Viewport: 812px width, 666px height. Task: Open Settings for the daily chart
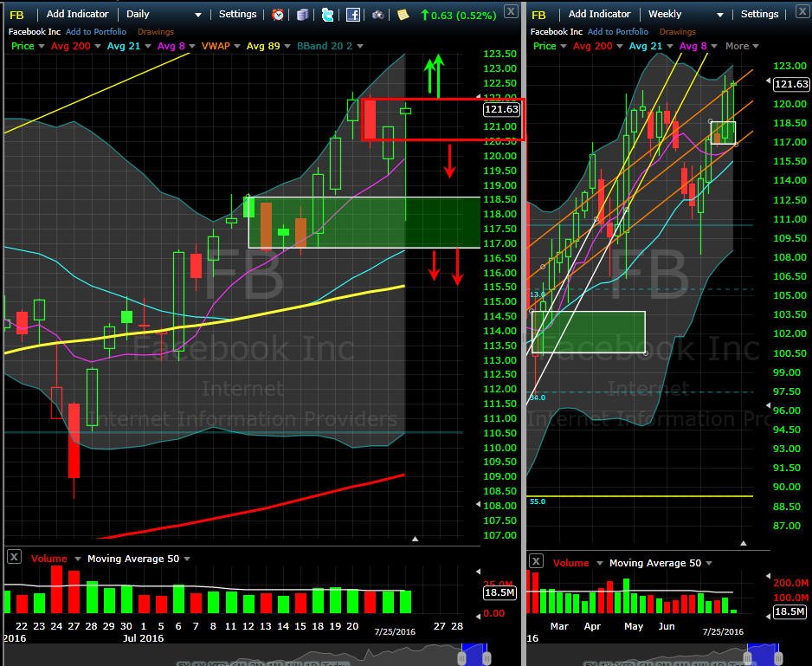(238, 14)
